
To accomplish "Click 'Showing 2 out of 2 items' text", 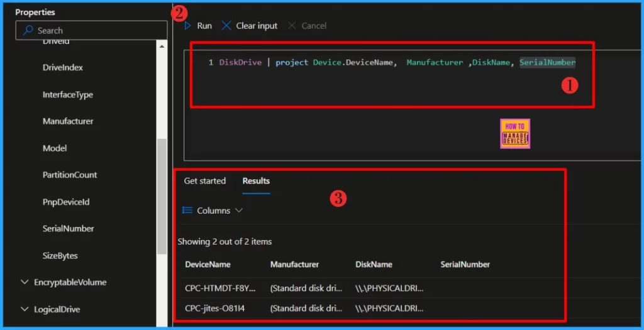I will [x=225, y=242].
